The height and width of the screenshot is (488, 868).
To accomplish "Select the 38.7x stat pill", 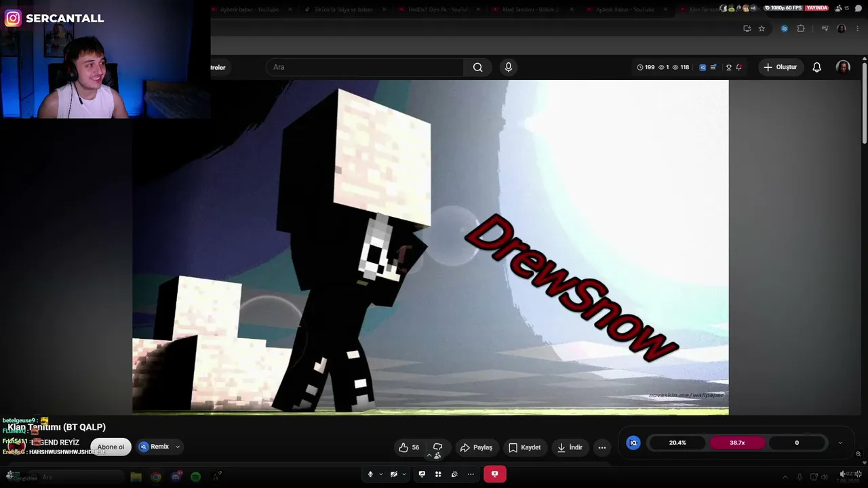I will pyautogui.click(x=737, y=443).
